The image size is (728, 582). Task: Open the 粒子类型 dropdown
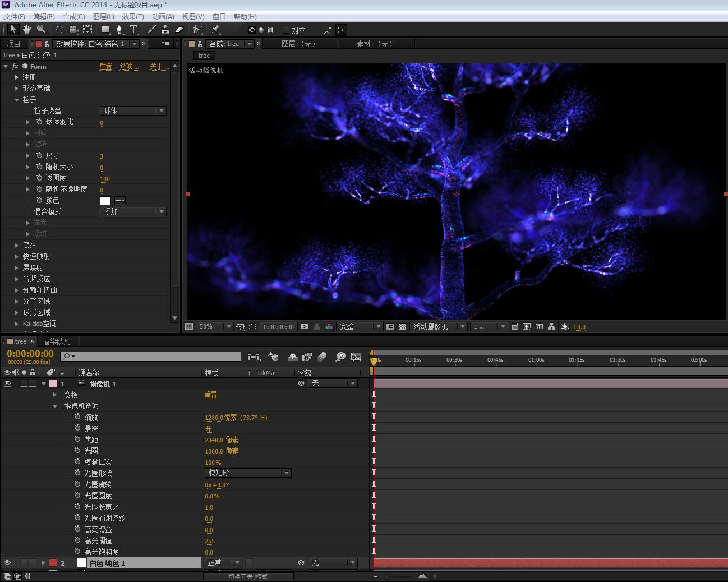coord(133,110)
